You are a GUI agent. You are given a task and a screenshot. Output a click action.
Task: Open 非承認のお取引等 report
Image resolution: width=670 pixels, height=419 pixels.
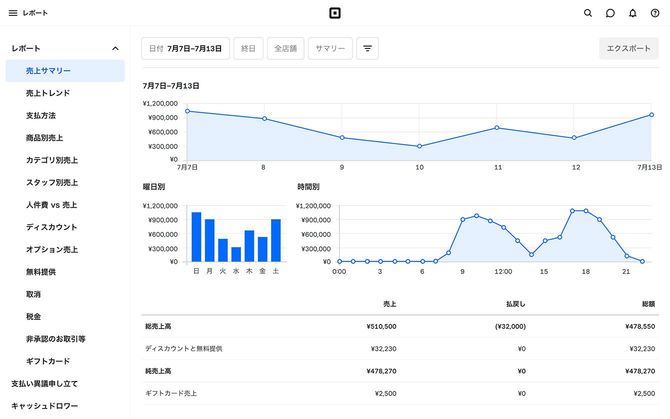click(56, 339)
